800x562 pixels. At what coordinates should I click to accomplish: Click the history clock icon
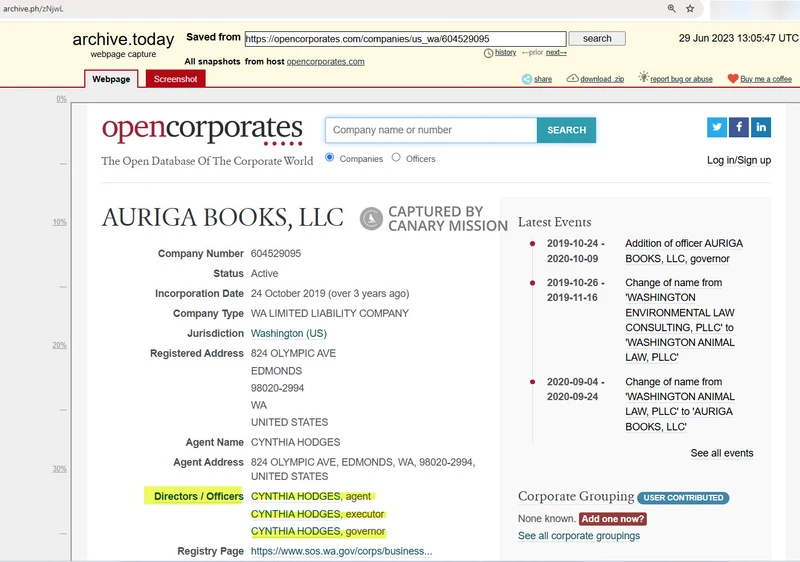pos(488,53)
